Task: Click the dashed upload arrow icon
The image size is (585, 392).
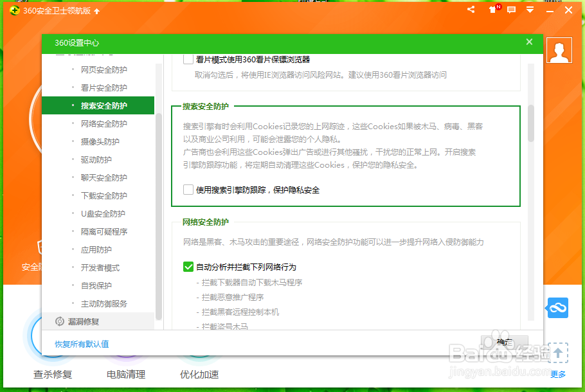Action: coord(558,353)
